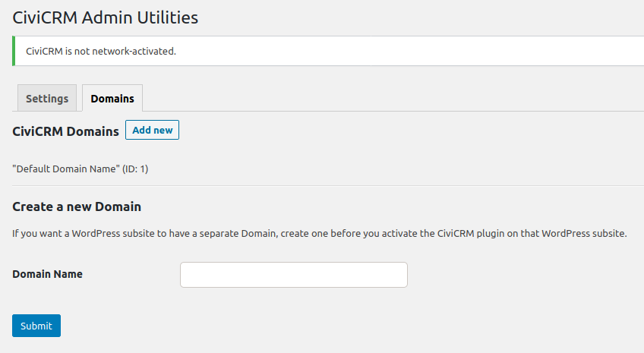Click the WordPress subsite description paragraph
This screenshot has width=644, height=353.
tap(319, 233)
